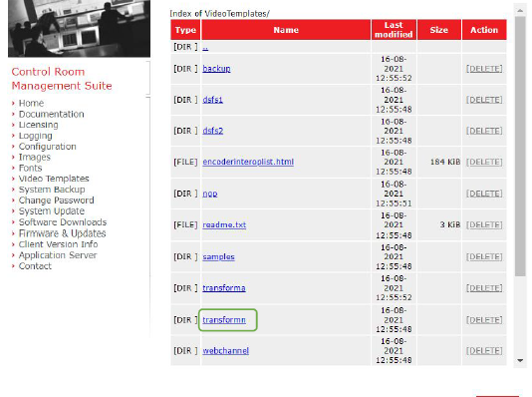Click the scrollbar down arrow
The image size is (532, 397).
tap(520, 361)
